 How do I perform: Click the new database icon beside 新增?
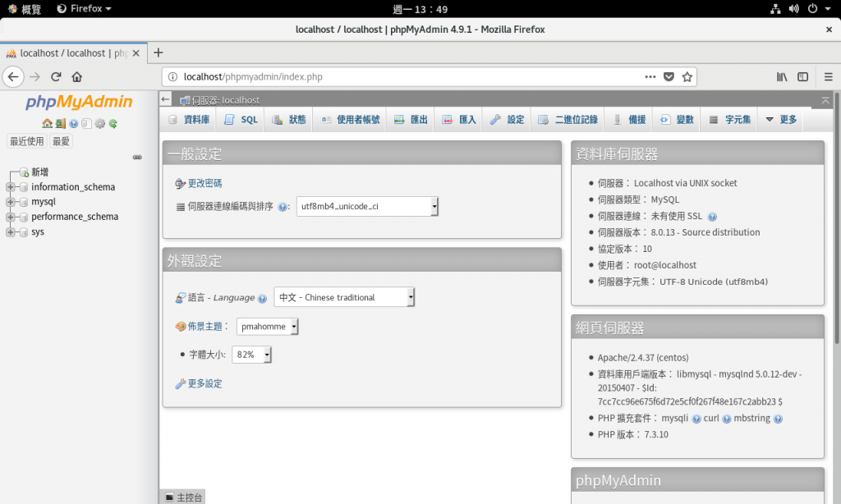point(24,172)
